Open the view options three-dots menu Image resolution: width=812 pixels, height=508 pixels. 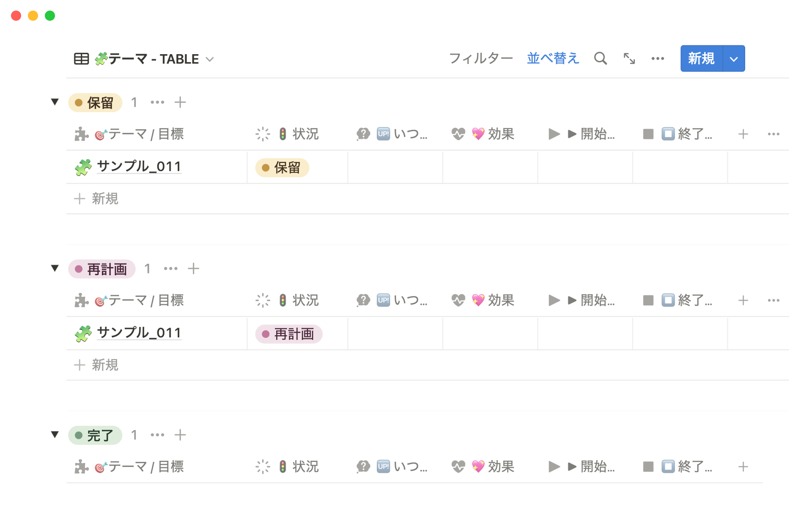(658, 58)
